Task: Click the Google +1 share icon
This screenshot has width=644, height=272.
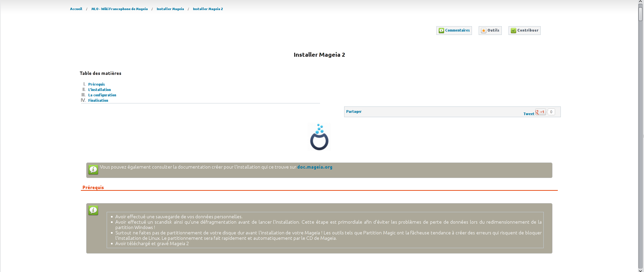Action: click(540, 112)
